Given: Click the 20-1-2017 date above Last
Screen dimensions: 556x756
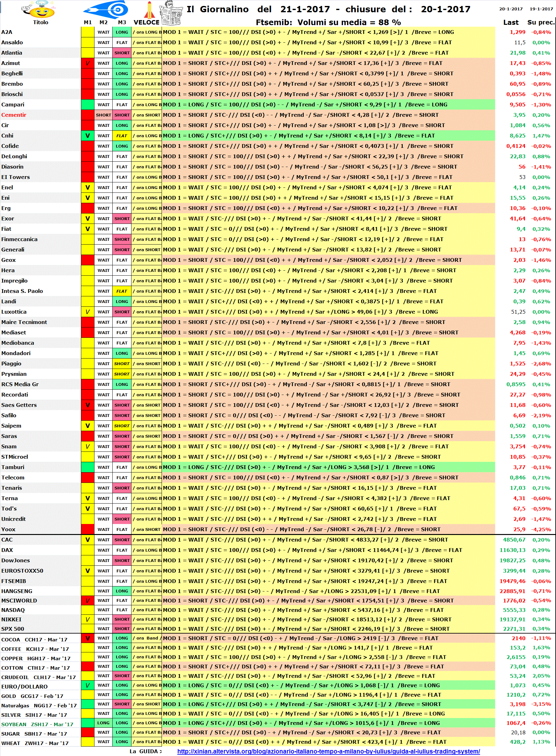Looking at the screenshot, I should tap(511, 9).
